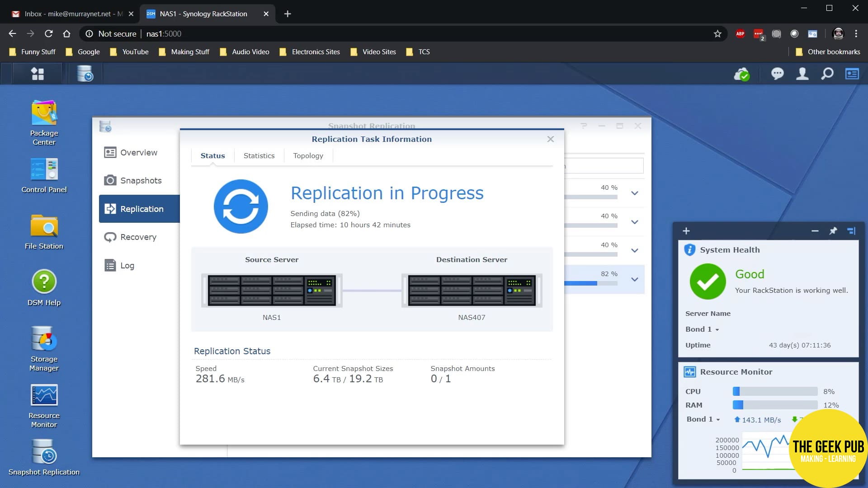Expand the Bond 1 dropdown in System Health
This screenshot has height=488, width=868.
tap(701, 329)
